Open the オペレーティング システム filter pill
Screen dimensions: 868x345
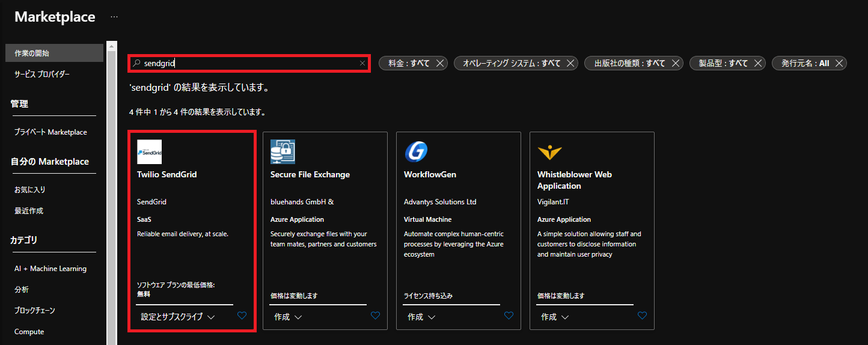tap(511, 63)
